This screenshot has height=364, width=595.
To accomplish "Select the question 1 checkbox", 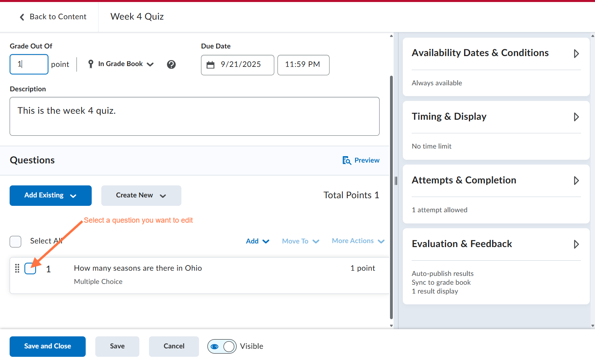I will [x=30, y=268].
